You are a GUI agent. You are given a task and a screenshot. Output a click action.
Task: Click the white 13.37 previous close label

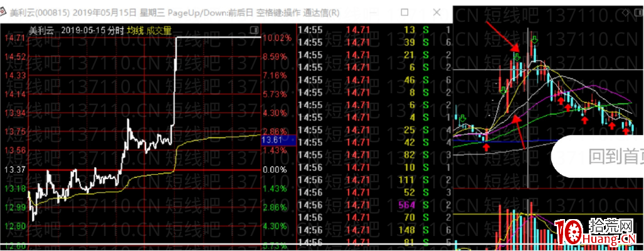[14, 170]
